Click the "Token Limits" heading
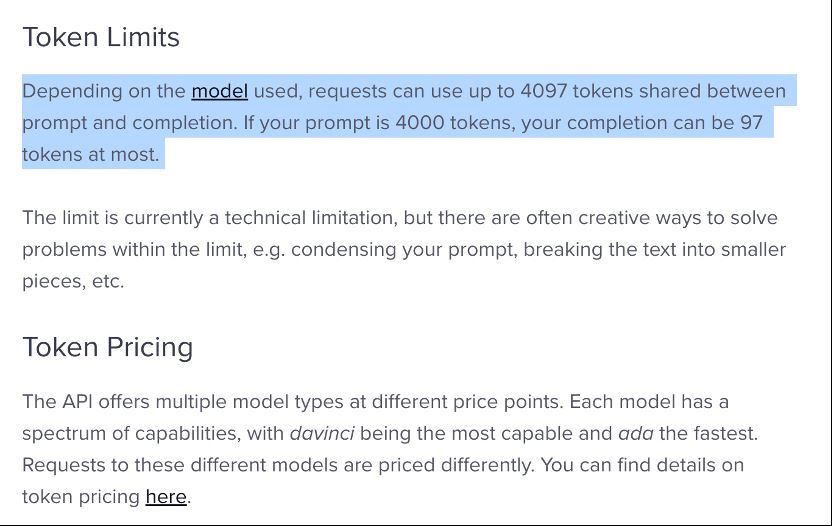This screenshot has height=526, width=832. (x=101, y=37)
